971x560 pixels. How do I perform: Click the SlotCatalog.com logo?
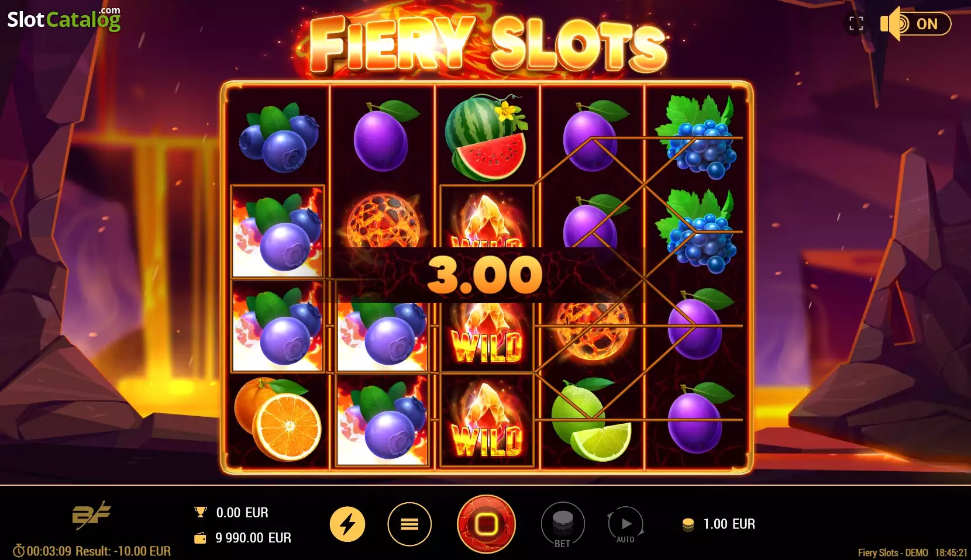pyautogui.click(x=64, y=19)
